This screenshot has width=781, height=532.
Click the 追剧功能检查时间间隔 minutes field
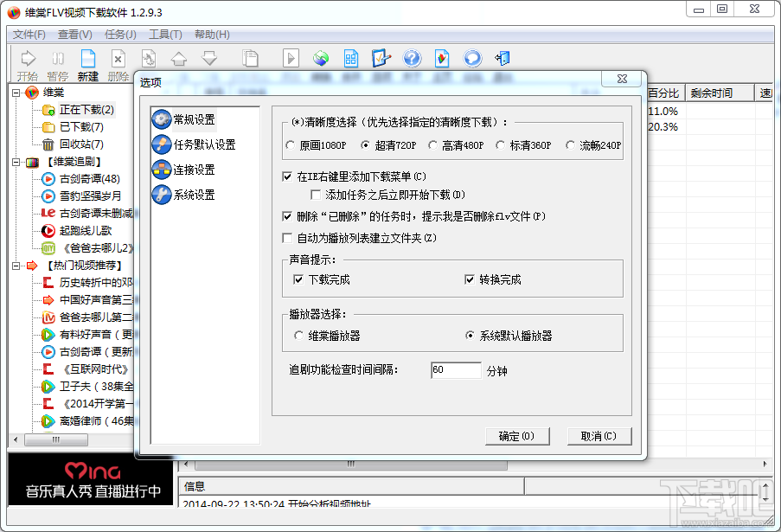click(x=456, y=370)
